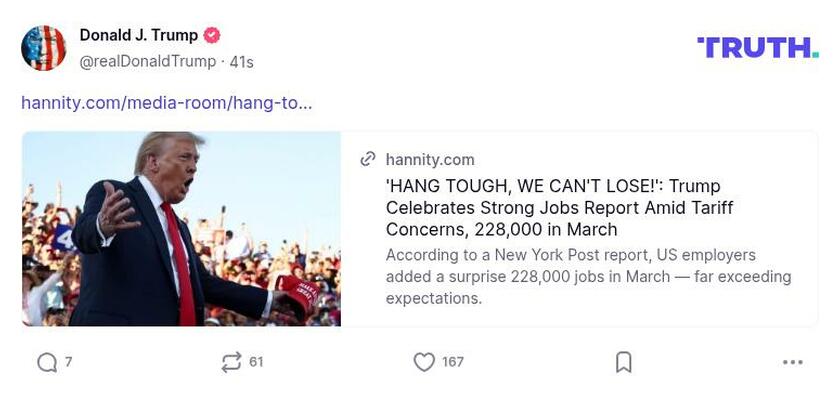Click the article description about 228,000 jobs
Screen dimensions: 840x406
coord(588,276)
